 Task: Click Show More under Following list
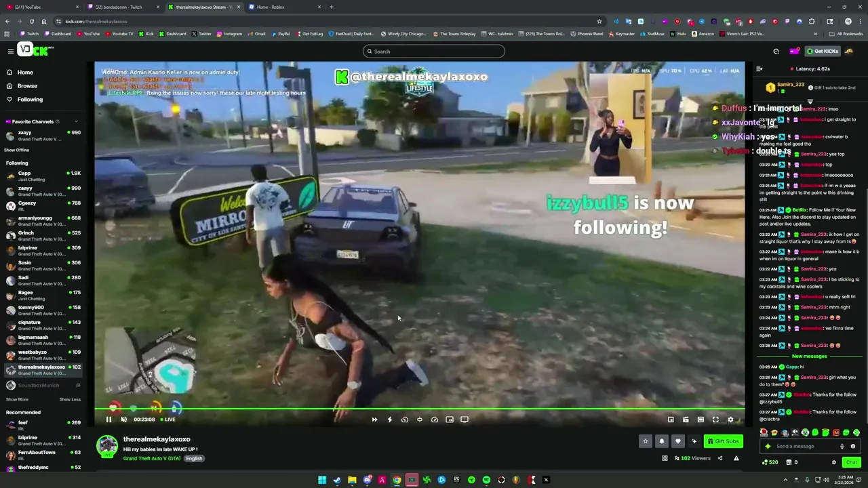[17, 399]
